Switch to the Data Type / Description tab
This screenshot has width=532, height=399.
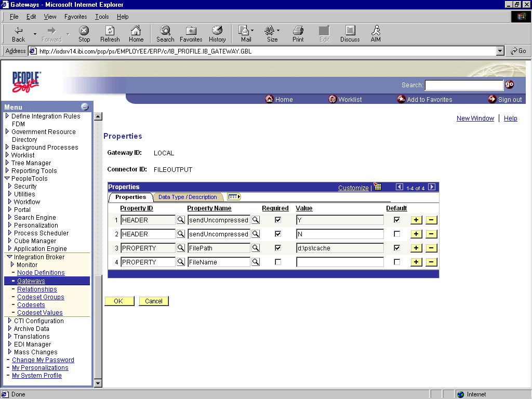(188, 197)
